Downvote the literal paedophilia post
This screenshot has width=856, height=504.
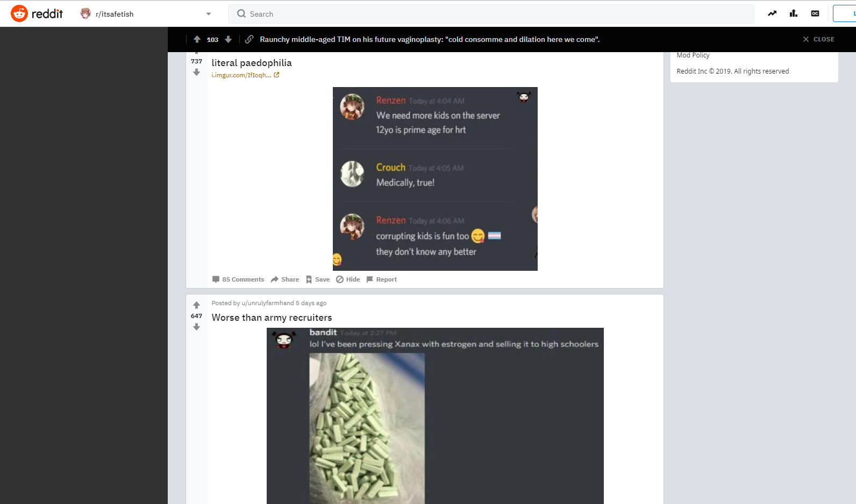[x=196, y=72]
